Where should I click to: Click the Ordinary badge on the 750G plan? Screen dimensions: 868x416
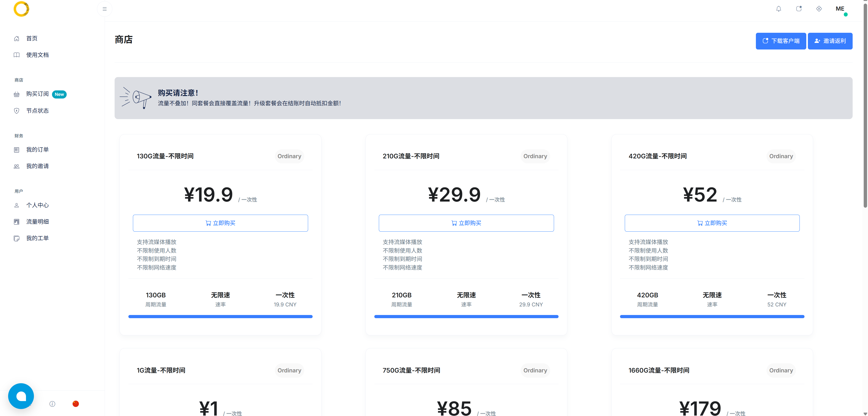coord(535,371)
